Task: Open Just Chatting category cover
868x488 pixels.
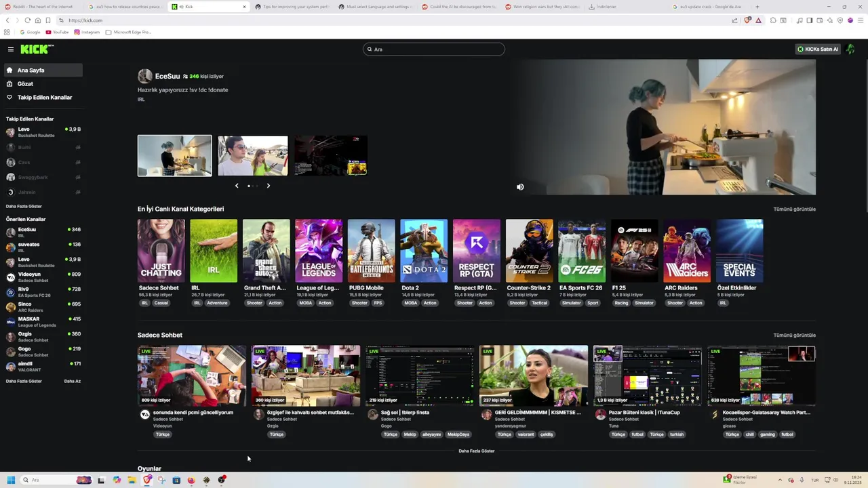Action: coord(161,250)
